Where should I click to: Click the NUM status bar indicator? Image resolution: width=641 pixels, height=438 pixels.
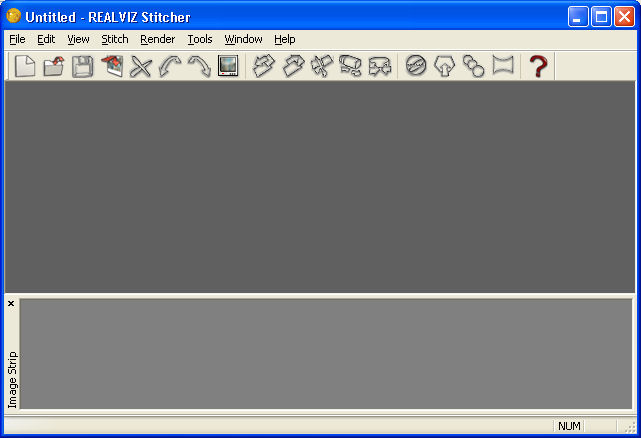569,426
